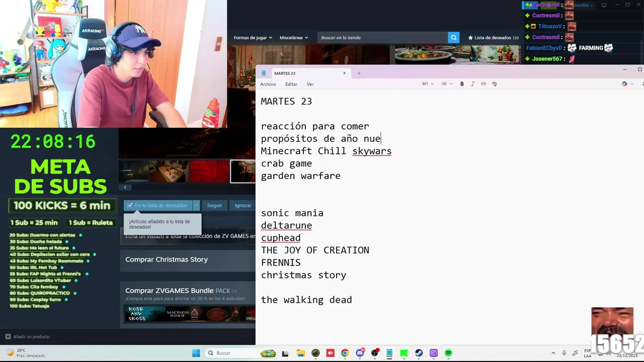Click the line 'garden warfare'
This screenshot has height=362, width=644.
click(300, 176)
